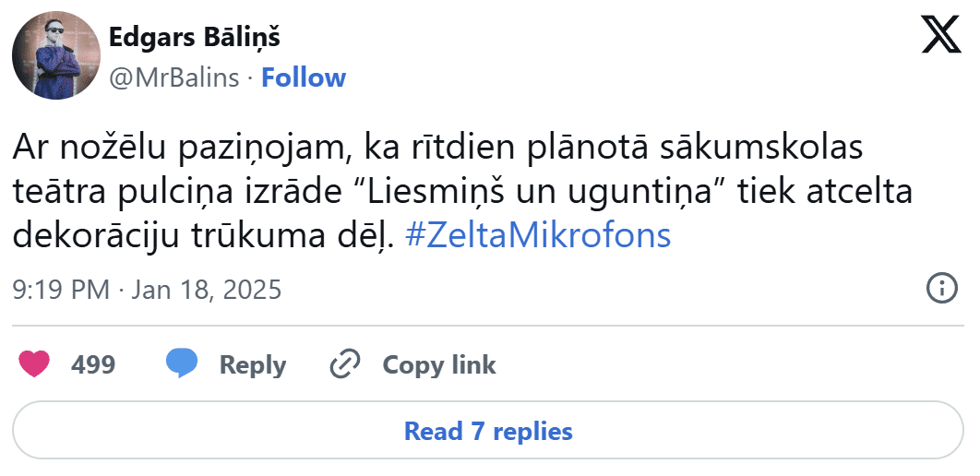Click the Copy link text label
980x476 pixels.
[x=439, y=365]
